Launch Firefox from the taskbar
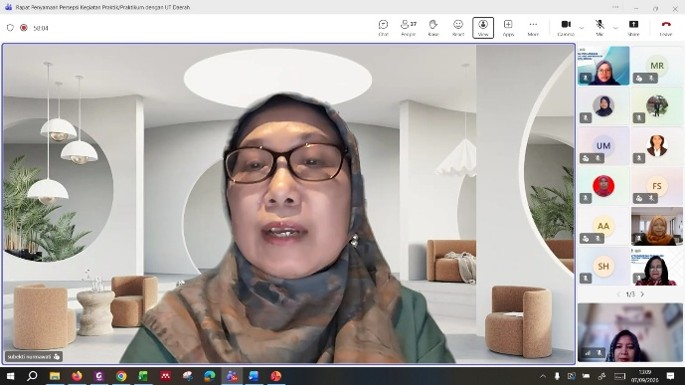Screen dimensions: 685x385 click(x=77, y=376)
